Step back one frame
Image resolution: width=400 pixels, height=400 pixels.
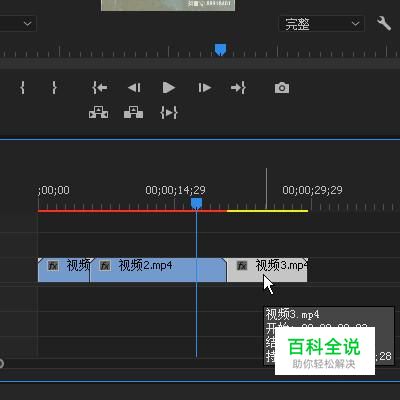tap(134, 88)
